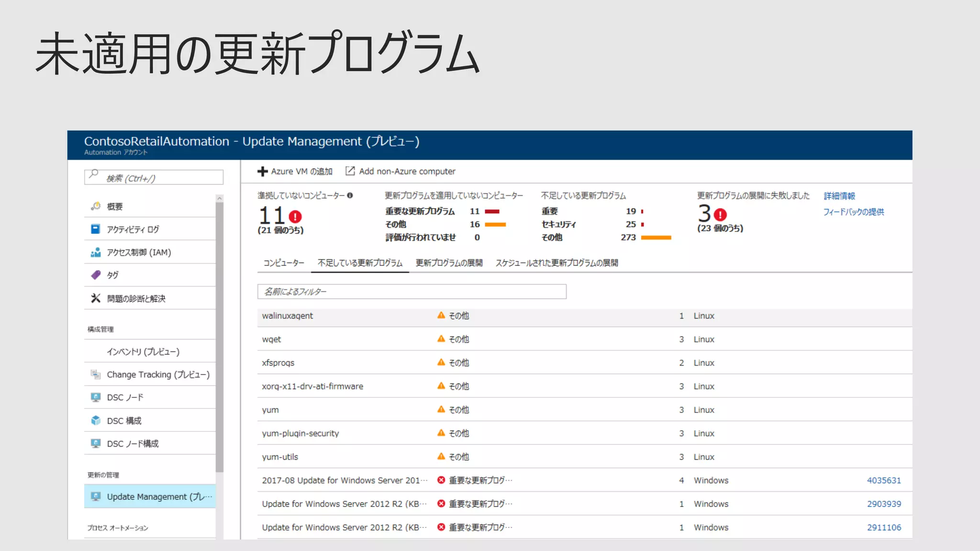Open スケジュールされた更新プログラムの展開 tab
Image resolution: width=980 pixels, height=551 pixels.
pyautogui.click(x=557, y=263)
